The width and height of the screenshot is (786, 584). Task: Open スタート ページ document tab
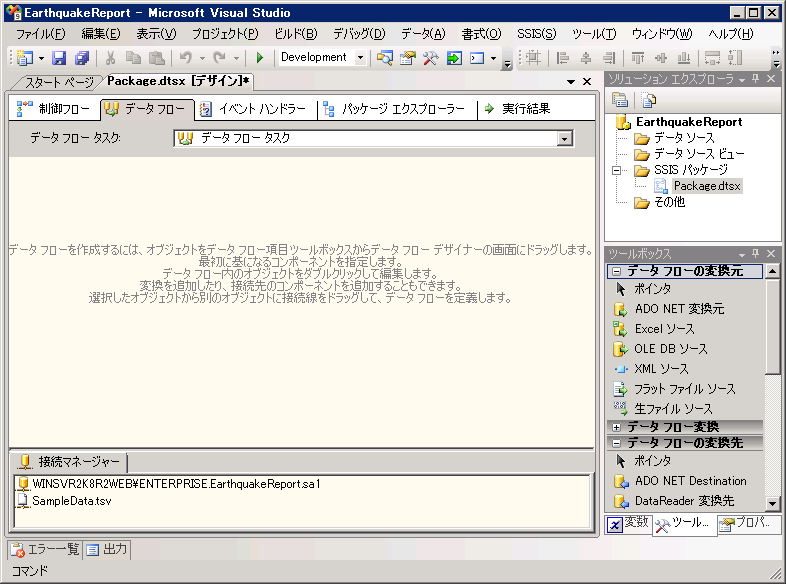coord(59,82)
